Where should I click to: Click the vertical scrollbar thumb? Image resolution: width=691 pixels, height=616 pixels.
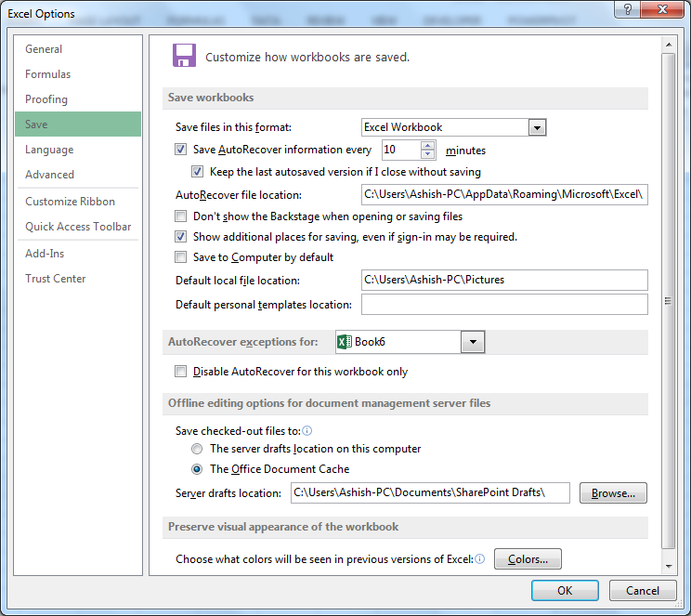coord(669,301)
